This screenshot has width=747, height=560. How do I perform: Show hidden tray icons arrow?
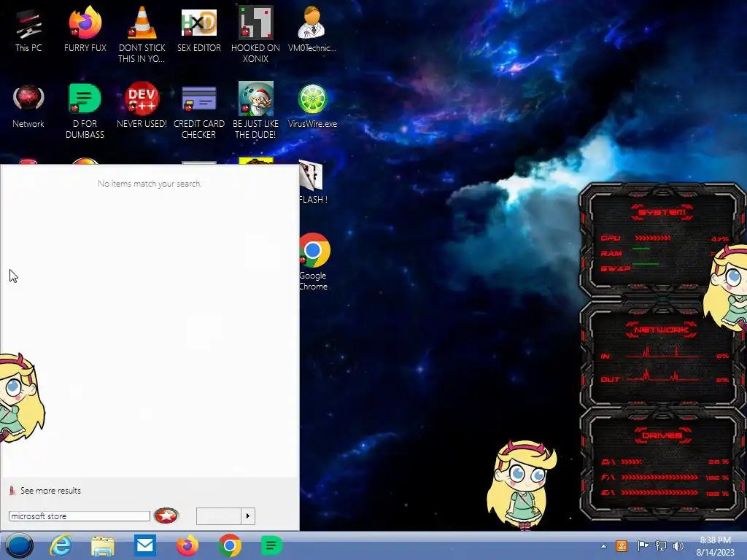(603, 546)
